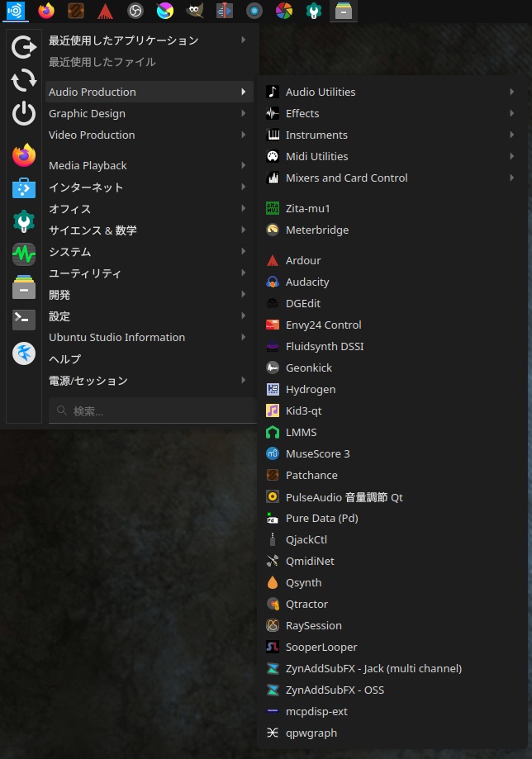The width and height of the screenshot is (532, 759).
Task: Open the Discover software store sidebar icon
Action: pyautogui.click(x=24, y=188)
